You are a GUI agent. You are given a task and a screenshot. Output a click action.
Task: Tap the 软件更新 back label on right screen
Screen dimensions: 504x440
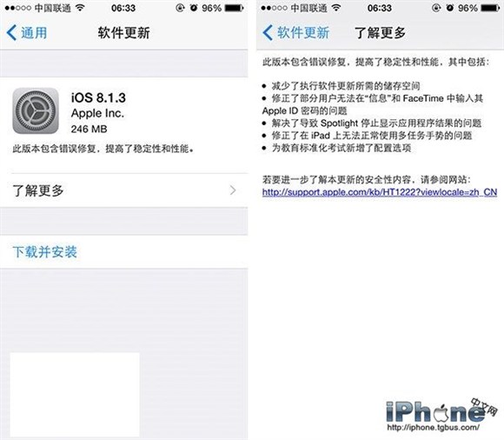[303, 33]
